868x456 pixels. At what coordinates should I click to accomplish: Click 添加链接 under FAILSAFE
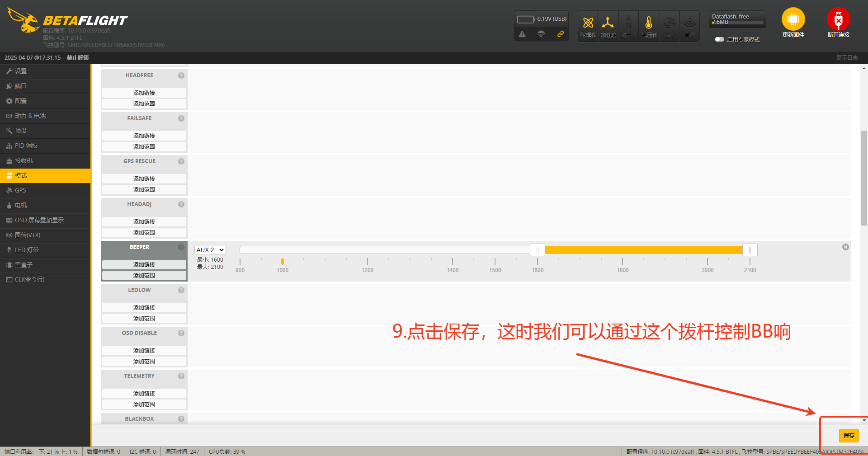pos(144,136)
